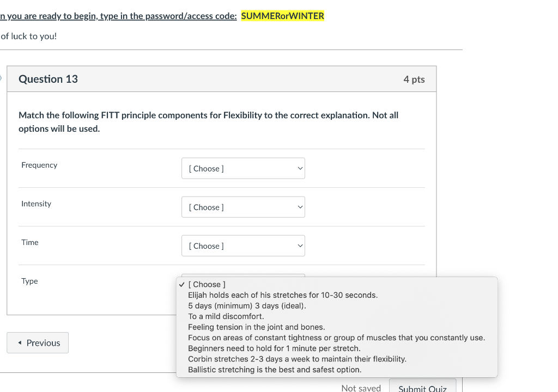Open the Frequency Choose dropdown
Screen dimensions: 558x392
click(x=243, y=168)
